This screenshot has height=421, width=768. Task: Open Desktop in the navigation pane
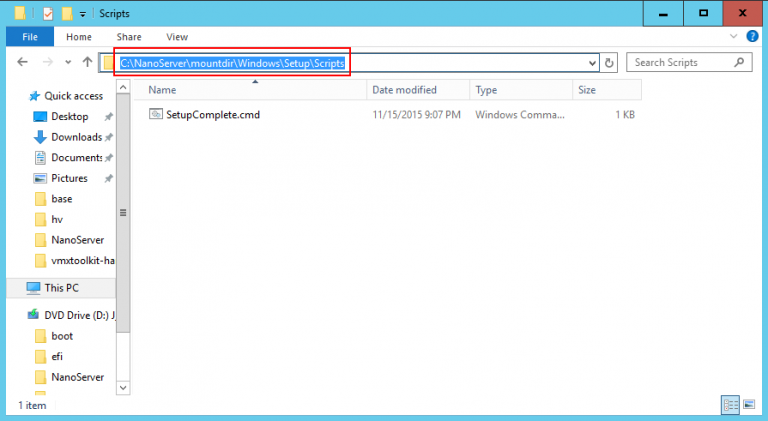[x=70, y=117]
